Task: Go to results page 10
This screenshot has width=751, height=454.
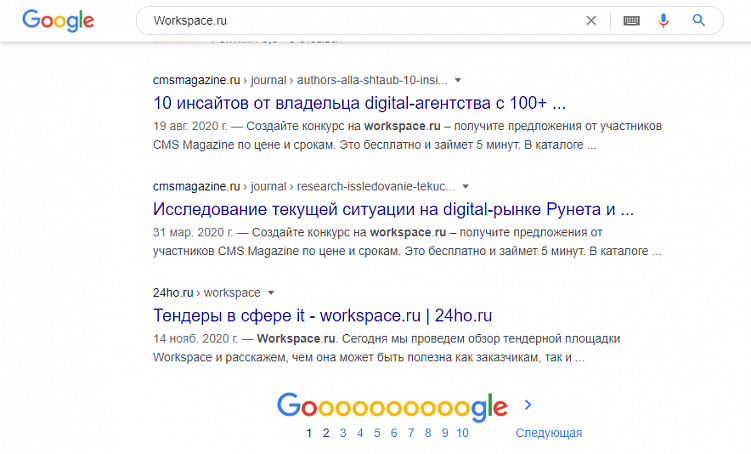Action: (x=462, y=433)
